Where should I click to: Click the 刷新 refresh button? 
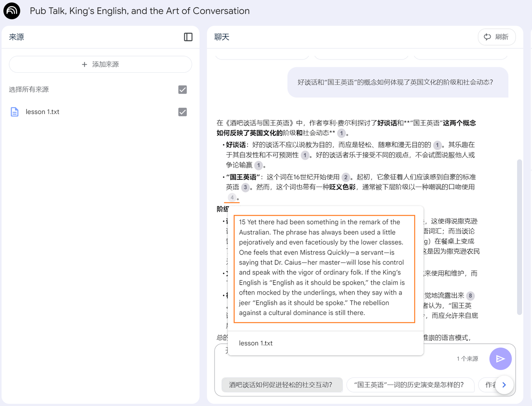496,37
